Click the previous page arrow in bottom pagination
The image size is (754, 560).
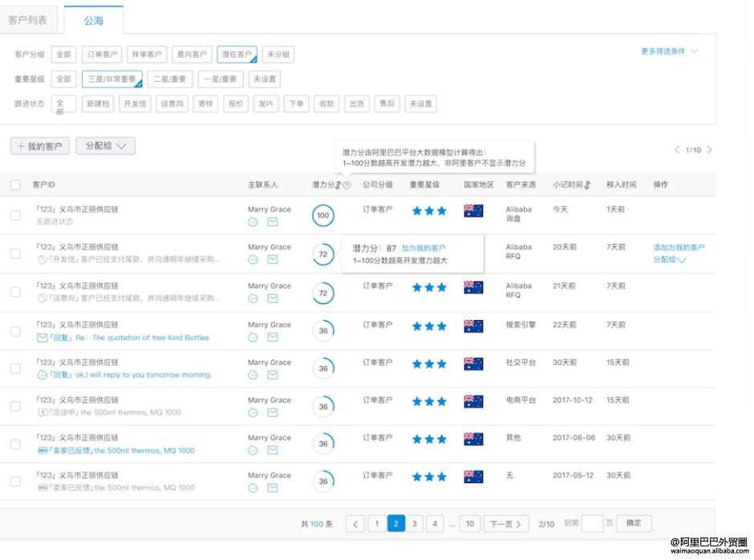pyautogui.click(x=355, y=524)
